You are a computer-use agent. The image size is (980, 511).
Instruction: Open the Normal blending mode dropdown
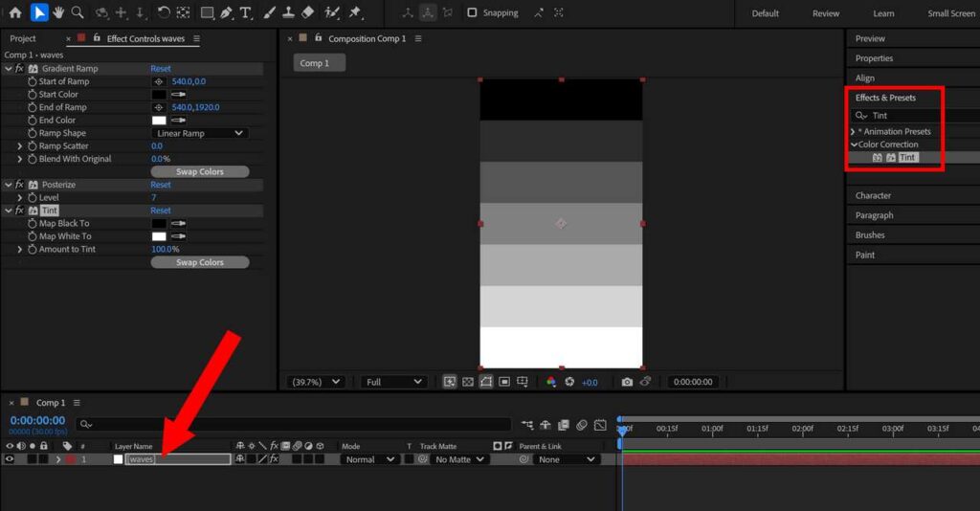[x=369, y=459]
